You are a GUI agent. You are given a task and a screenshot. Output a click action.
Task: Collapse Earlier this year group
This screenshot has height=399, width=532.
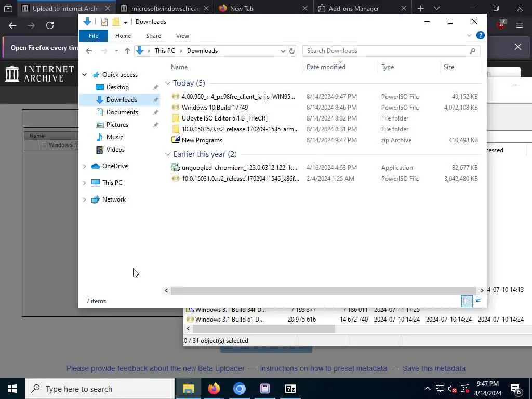click(168, 154)
